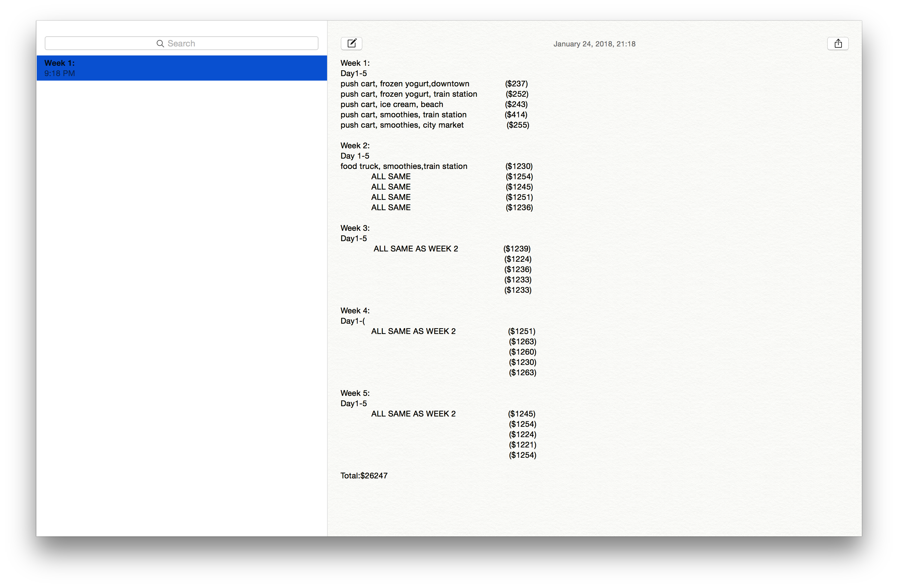Click the ($1251) amount in Week 2

tap(519, 197)
